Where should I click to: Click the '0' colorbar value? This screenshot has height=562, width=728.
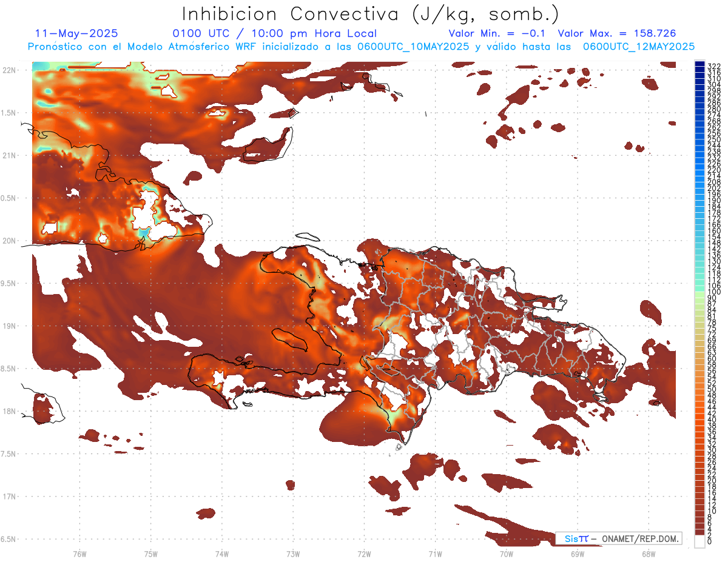point(710,541)
